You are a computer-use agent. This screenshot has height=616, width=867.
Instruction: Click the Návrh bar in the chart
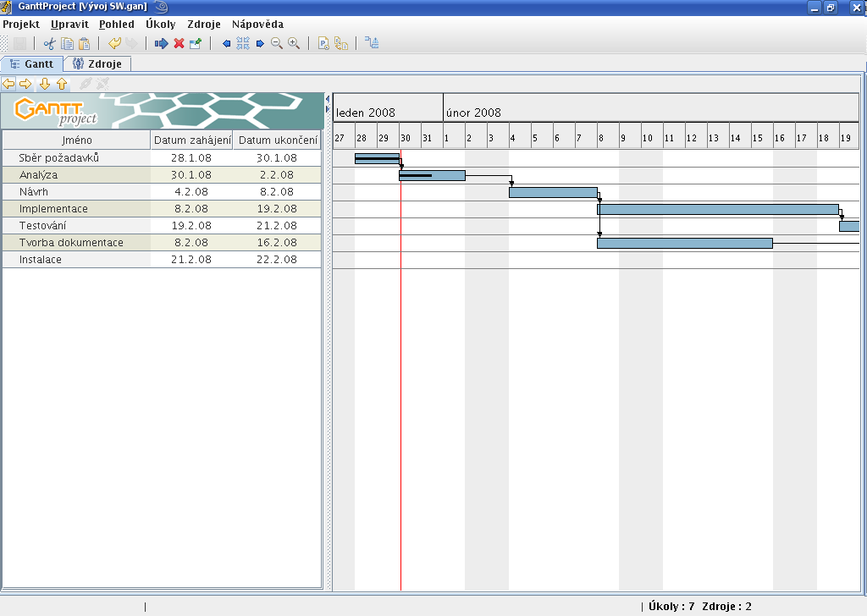(x=554, y=193)
